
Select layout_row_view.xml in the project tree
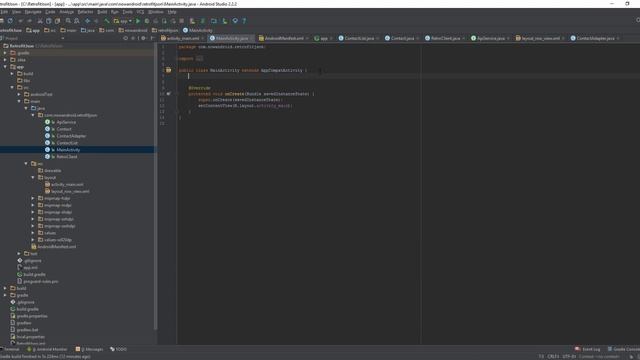70,191
